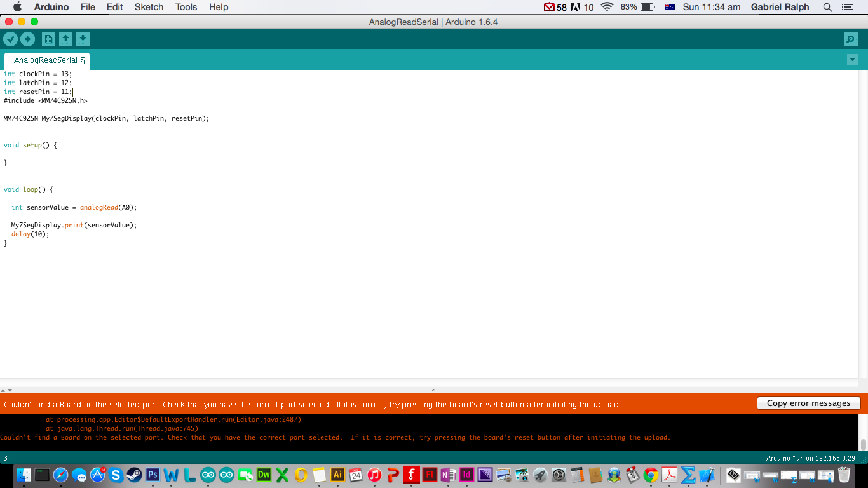This screenshot has width=868, height=488.
Task: Click the 'My7SegDisplay.print(sensorValue);' line
Action: 74,225
